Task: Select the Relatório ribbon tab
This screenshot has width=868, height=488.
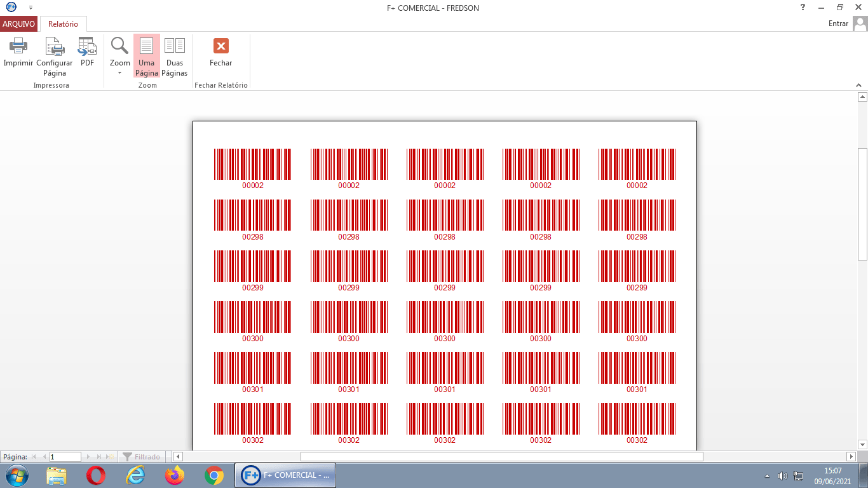Action: click(x=63, y=24)
